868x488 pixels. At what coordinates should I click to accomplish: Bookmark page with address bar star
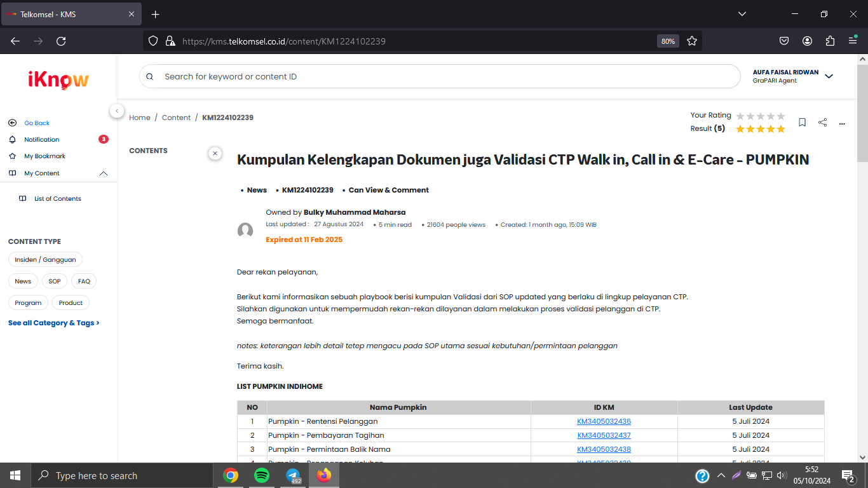click(692, 41)
